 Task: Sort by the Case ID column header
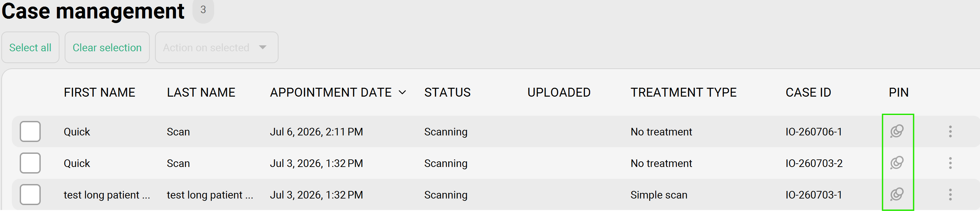(808, 93)
